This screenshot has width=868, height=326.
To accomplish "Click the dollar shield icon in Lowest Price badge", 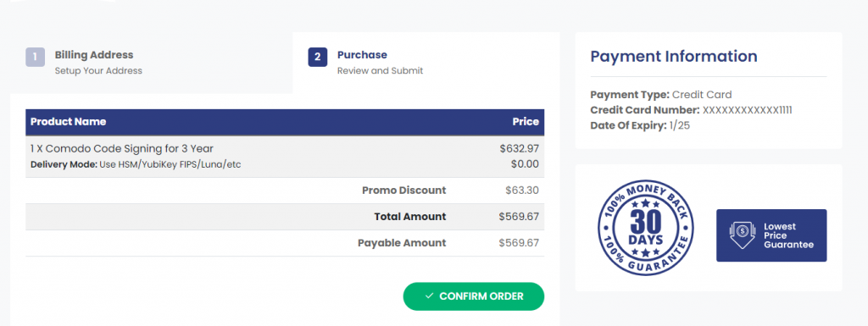I will tap(739, 235).
